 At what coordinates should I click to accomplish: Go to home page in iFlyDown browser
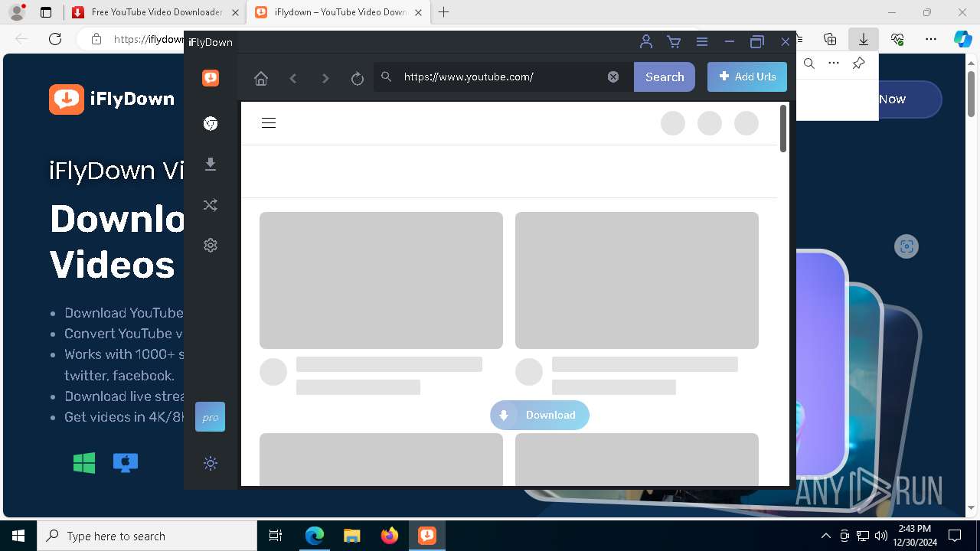pyautogui.click(x=261, y=78)
